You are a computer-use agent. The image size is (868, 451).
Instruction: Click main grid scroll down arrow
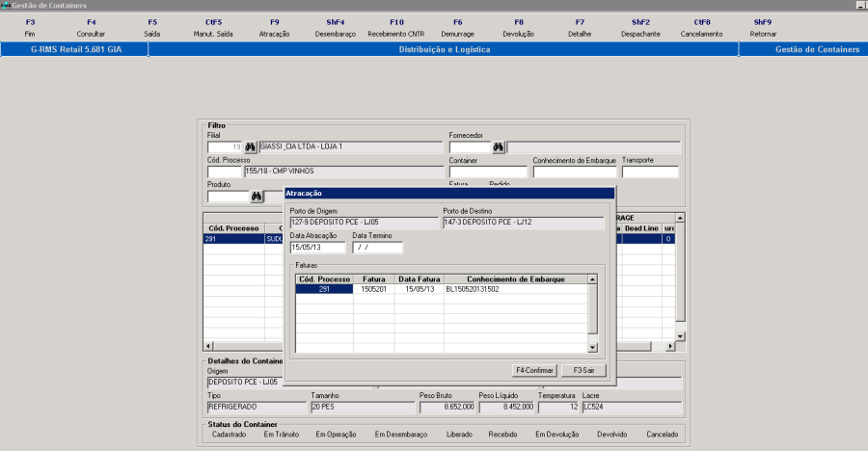[x=680, y=336]
